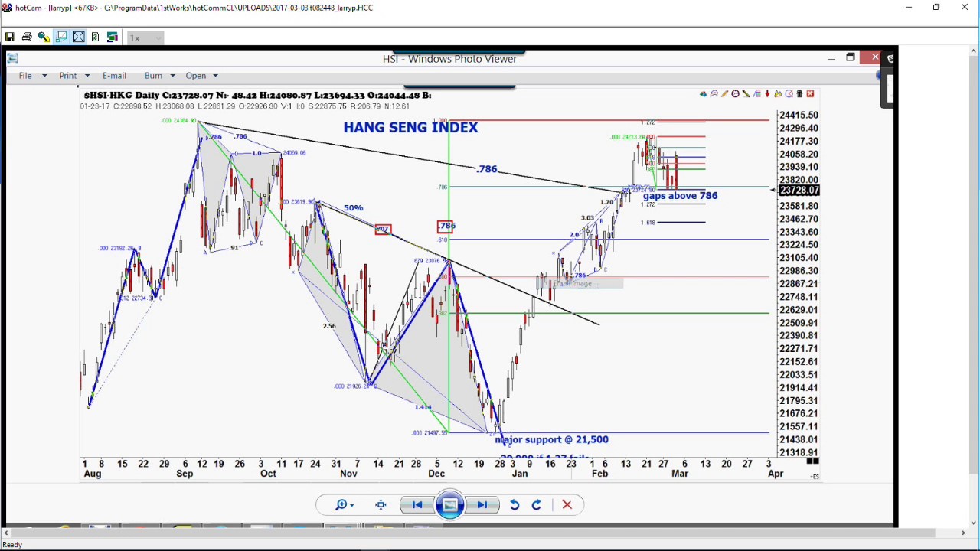Click the Dec month label on time axis
Viewport: 980px width, 551px height.
(x=436, y=474)
